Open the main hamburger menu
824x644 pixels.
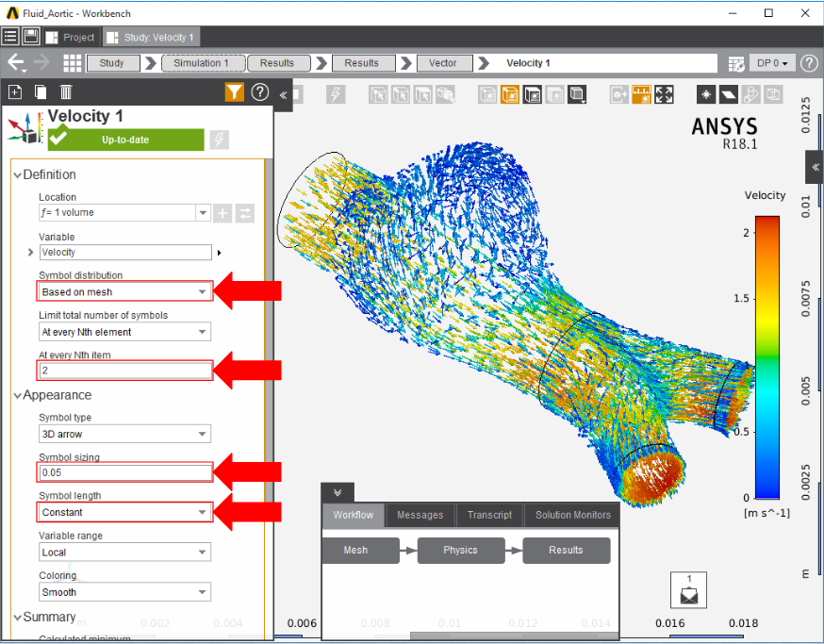pyautogui.click(x=10, y=36)
